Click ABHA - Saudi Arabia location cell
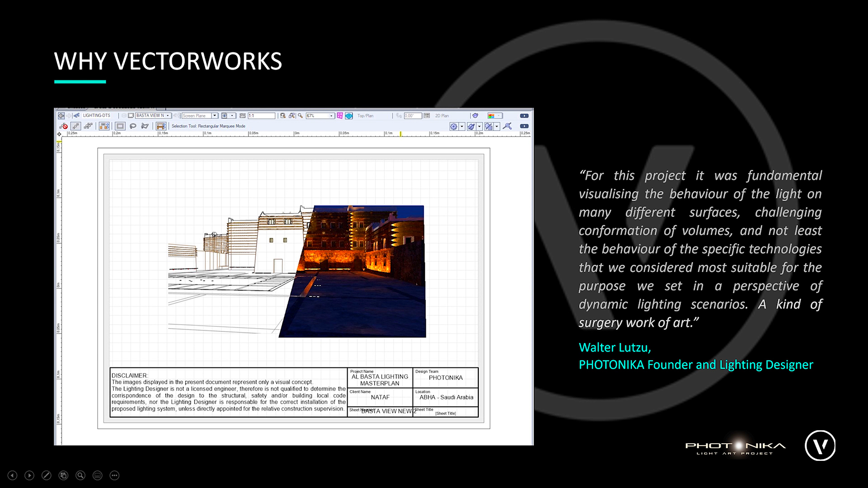 pyautogui.click(x=446, y=397)
